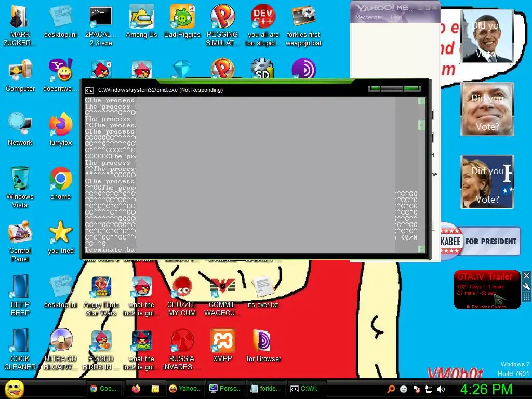This screenshot has width=532, height=399.
Task: Open the COMMIE WAGECU... shortcut icon
Action: click(222, 296)
